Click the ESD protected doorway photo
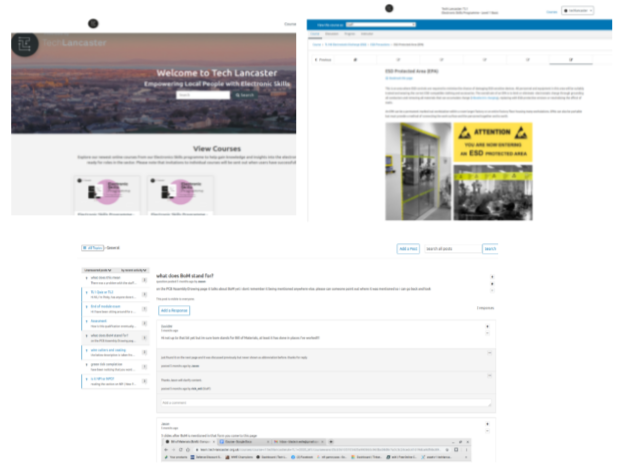Image resolution: width=627 pixels, height=476 pixels. [418, 171]
